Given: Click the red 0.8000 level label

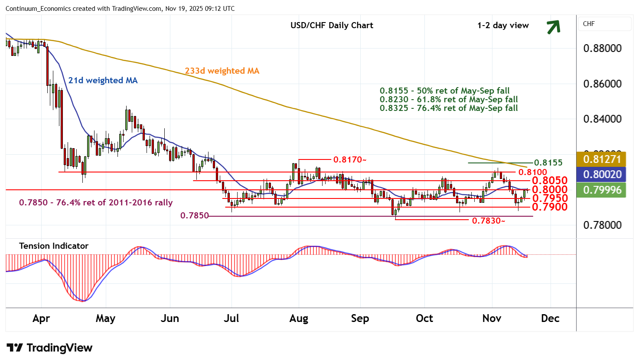Looking at the screenshot, I should point(549,189).
